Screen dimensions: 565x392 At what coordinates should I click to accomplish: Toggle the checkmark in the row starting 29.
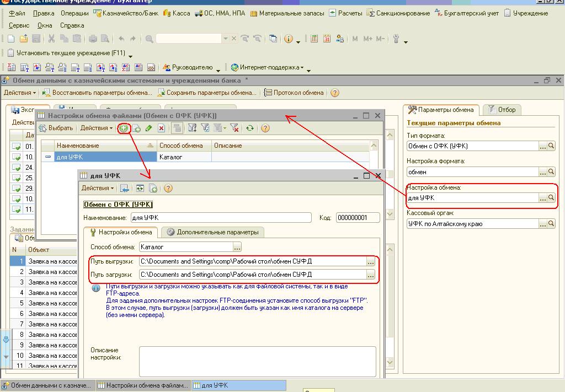(17, 189)
